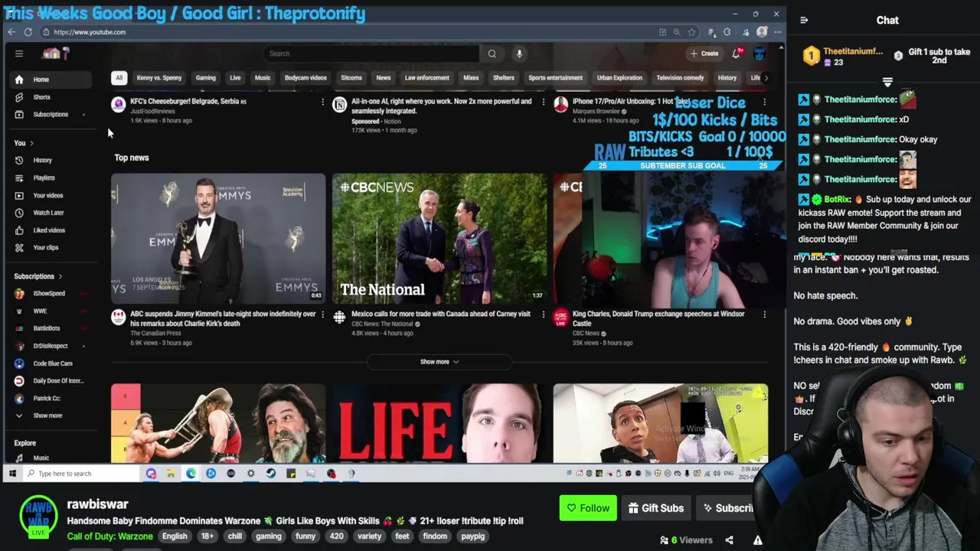Show more Top news videos
Screen dimensions: 980x551
click(x=439, y=362)
